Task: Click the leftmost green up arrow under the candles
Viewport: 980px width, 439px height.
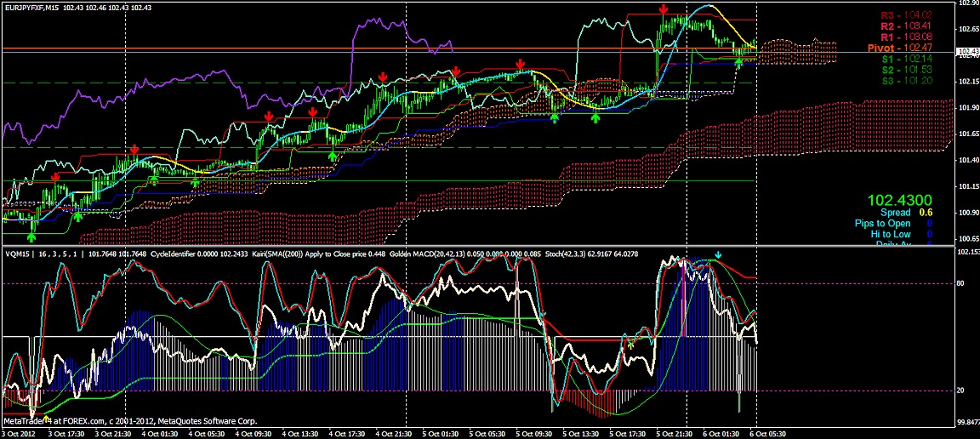Action: tap(32, 226)
